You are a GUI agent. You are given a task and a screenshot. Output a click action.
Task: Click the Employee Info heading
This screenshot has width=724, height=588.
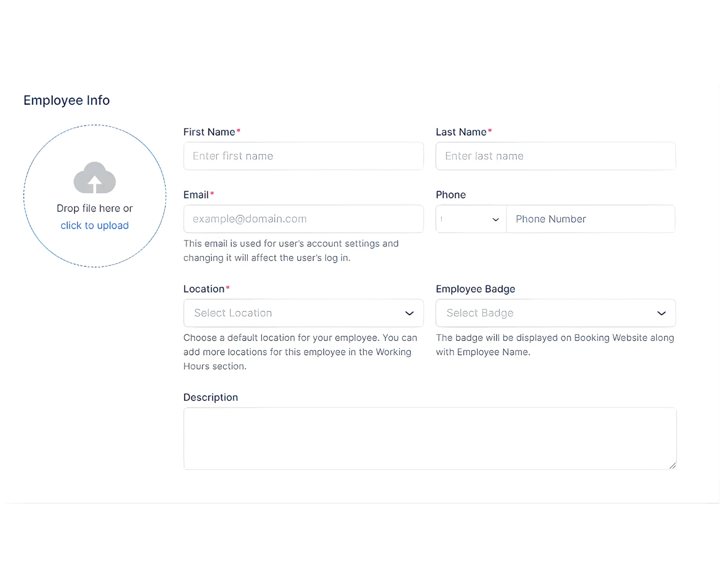click(x=67, y=100)
